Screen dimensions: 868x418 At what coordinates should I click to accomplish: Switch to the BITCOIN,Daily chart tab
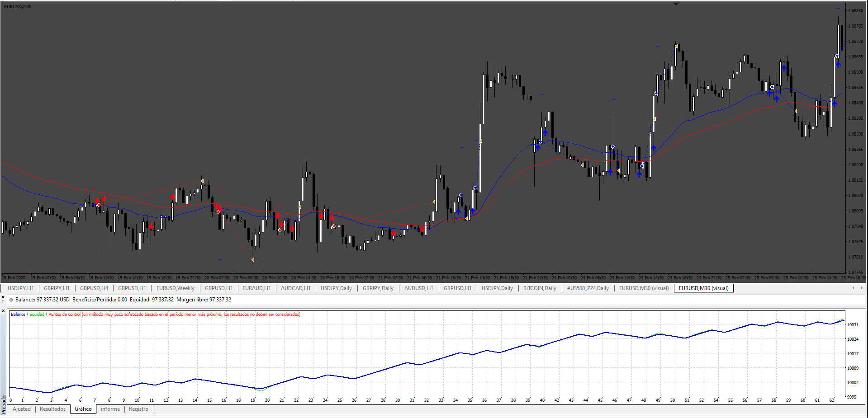[540, 288]
